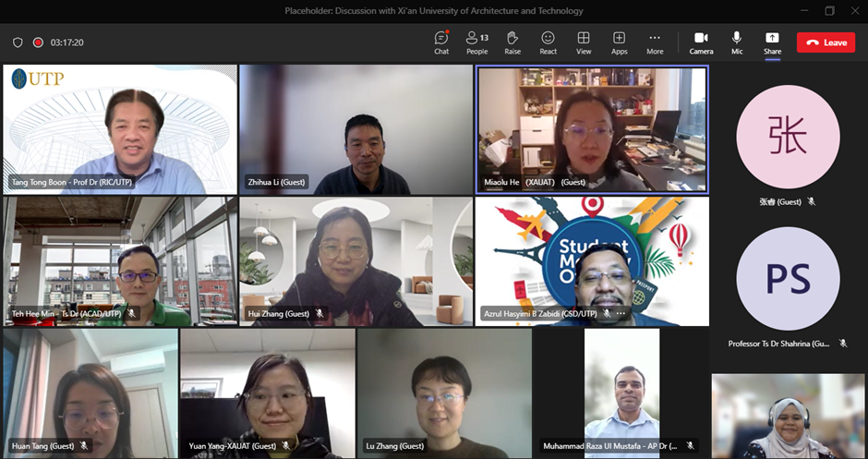The width and height of the screenshot is (868, 459).
Task: Select the PS avatar for Professor Shahrina
Action: 789,279
